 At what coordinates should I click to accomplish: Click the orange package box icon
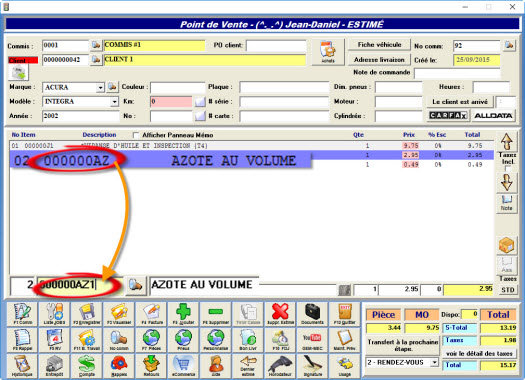pyautogui.click(x=507, y=246)
